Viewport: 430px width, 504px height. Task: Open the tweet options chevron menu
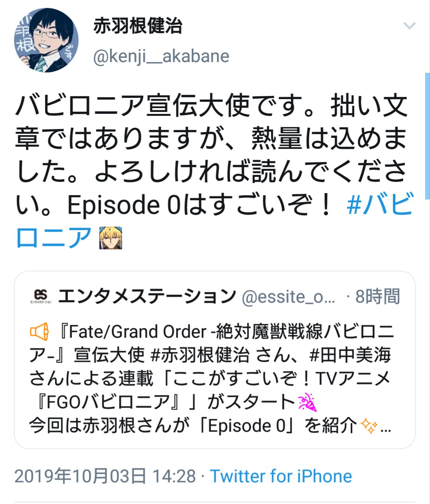[x=409, y=26]
